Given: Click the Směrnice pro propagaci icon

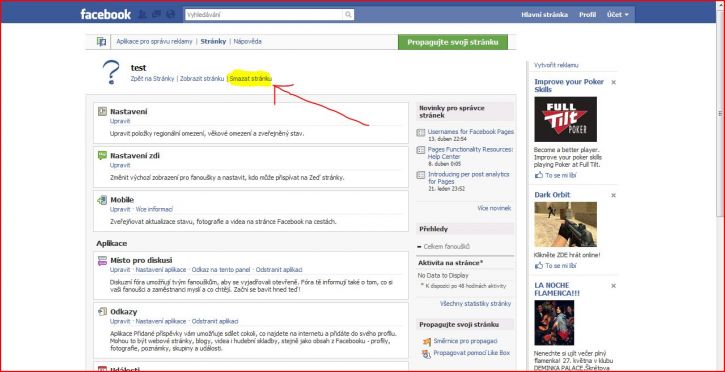Looking at the screenshot, I should click(x=426, y=342).
